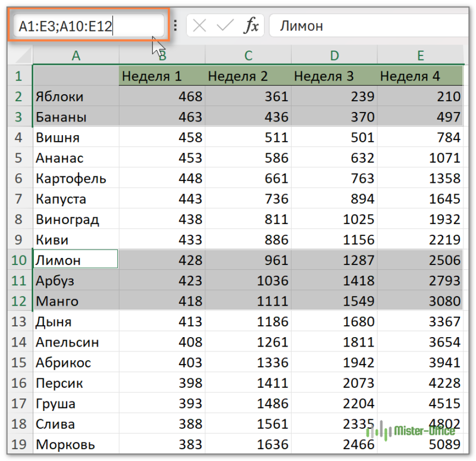Click the Яблоки cell
This screenshot has width=476, height=461.
click(76, 96)
